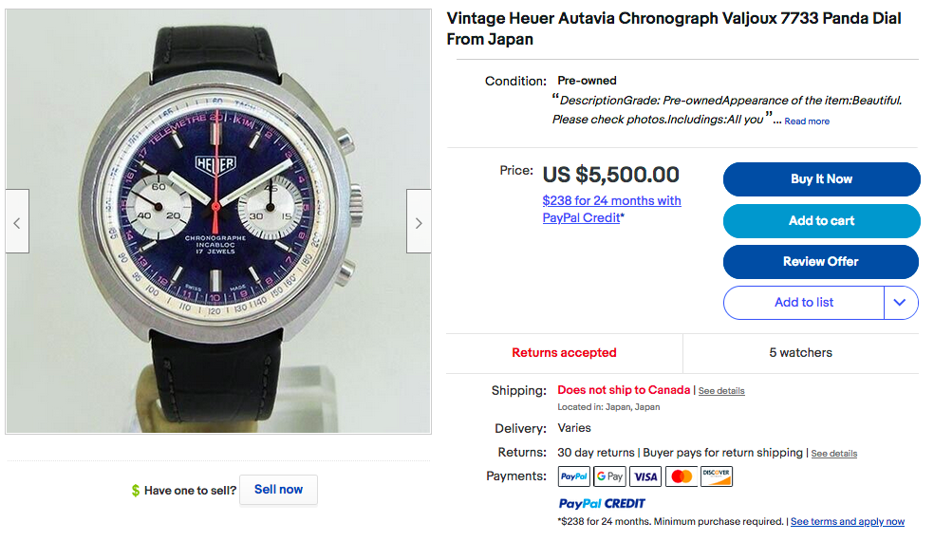Go back to the previous product photo
The width and height of the screenshot is (934, 560).
pyautogui.click(x=16, y=221)
